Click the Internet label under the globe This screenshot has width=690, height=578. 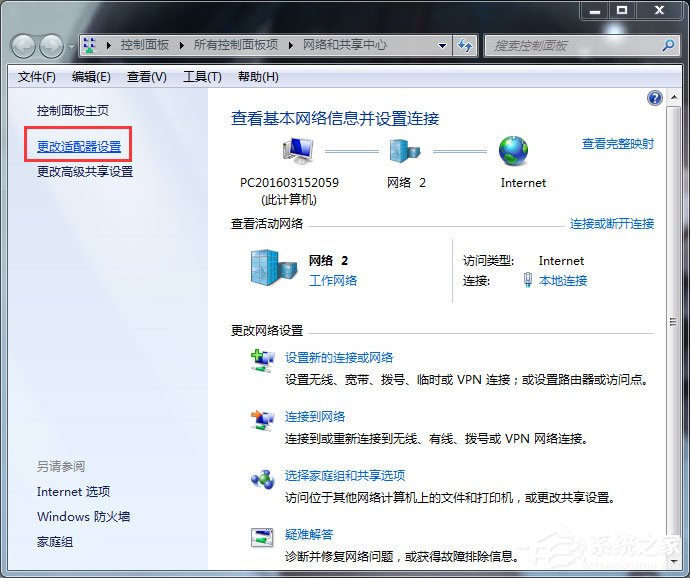click(523, 183)
